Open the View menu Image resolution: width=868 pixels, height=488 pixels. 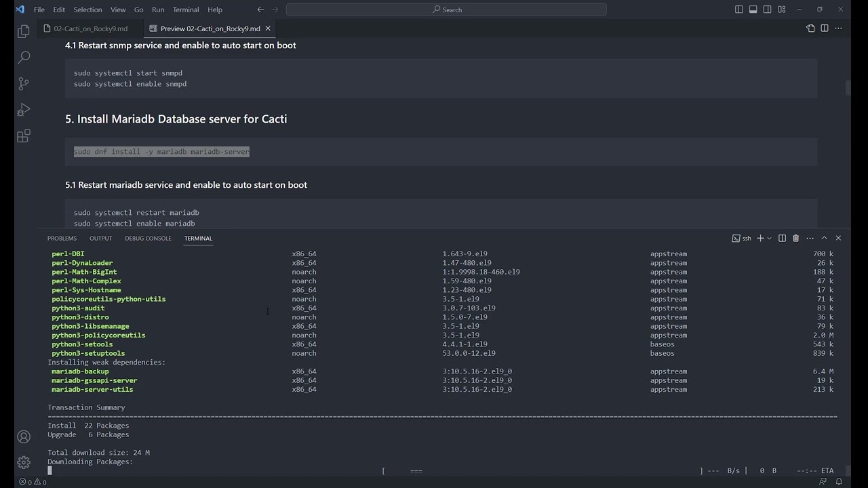click(x=118, y=9)
